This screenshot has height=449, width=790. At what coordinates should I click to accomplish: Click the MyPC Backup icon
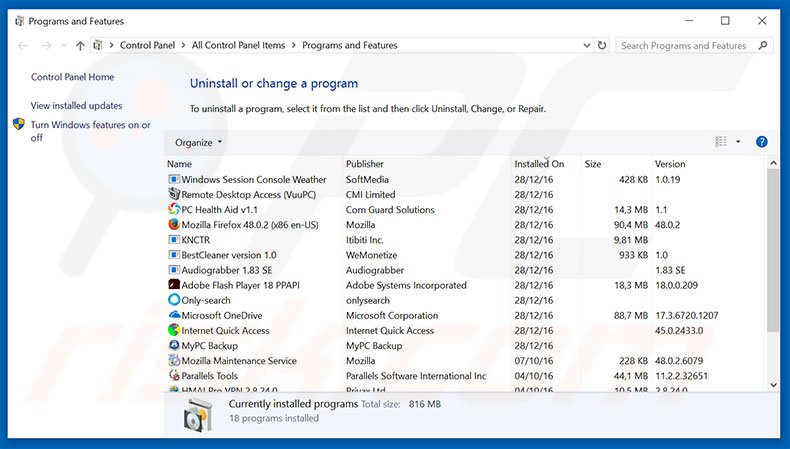(x=174, y=345)
